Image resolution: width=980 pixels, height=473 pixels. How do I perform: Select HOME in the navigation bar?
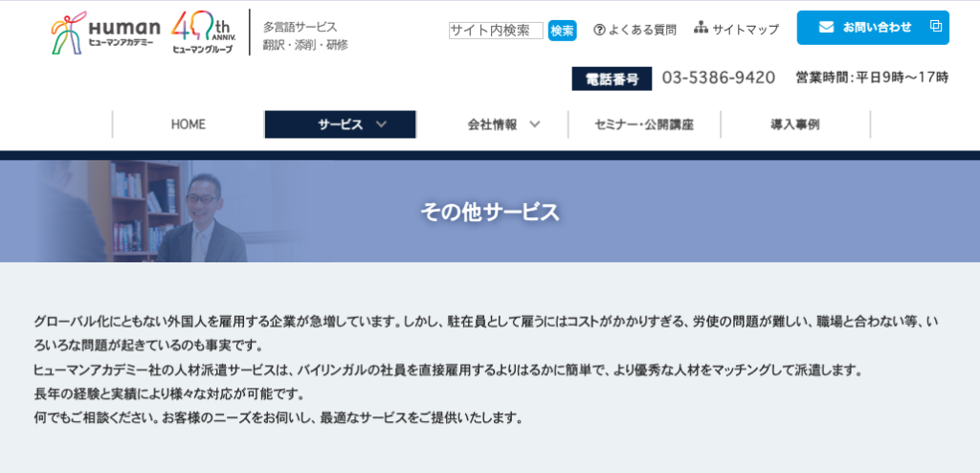(x=188, y=124)
